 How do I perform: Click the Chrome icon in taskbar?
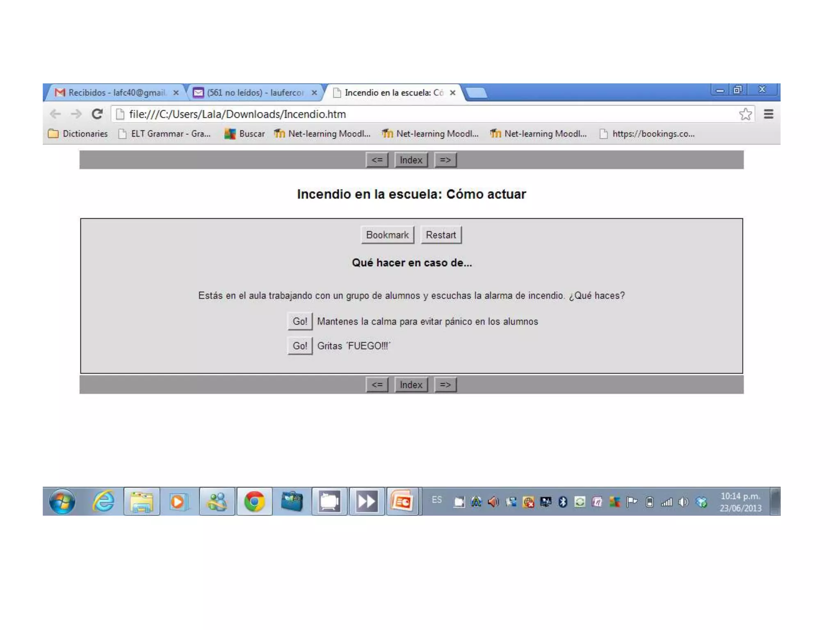254,501
